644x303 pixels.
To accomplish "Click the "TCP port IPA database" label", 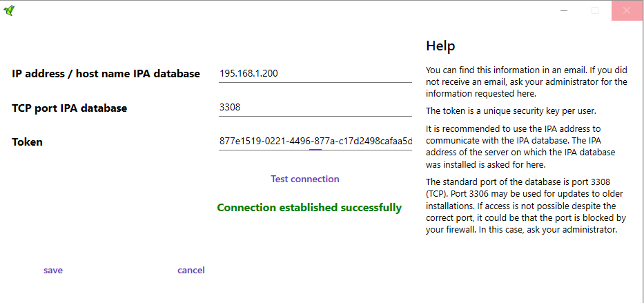I will click(69, 108).
